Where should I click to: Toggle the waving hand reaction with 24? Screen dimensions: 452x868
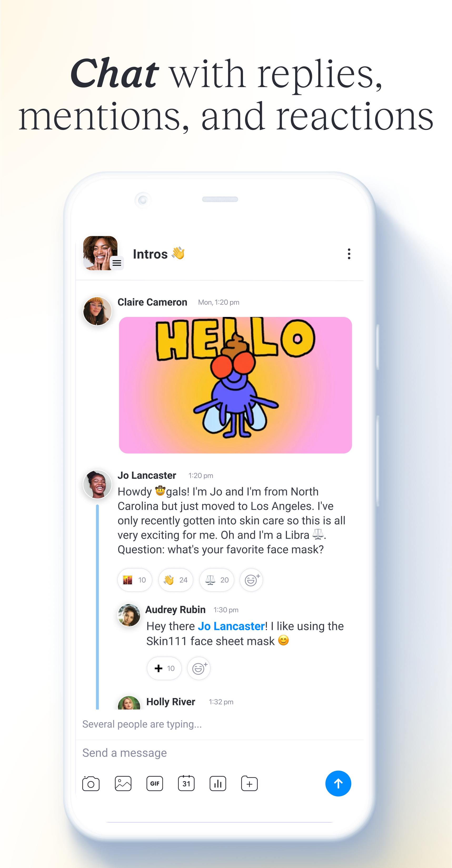(x=176, y=580)
